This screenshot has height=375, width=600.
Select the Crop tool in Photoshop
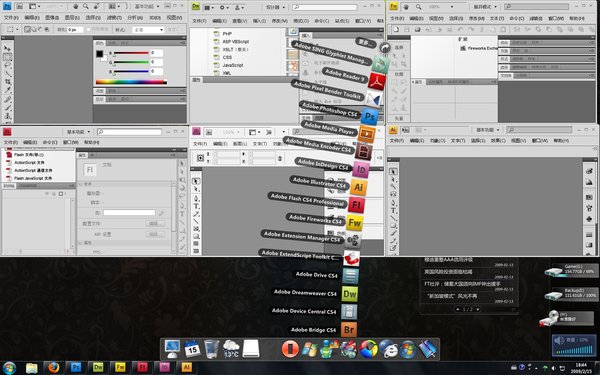point(7,82)
